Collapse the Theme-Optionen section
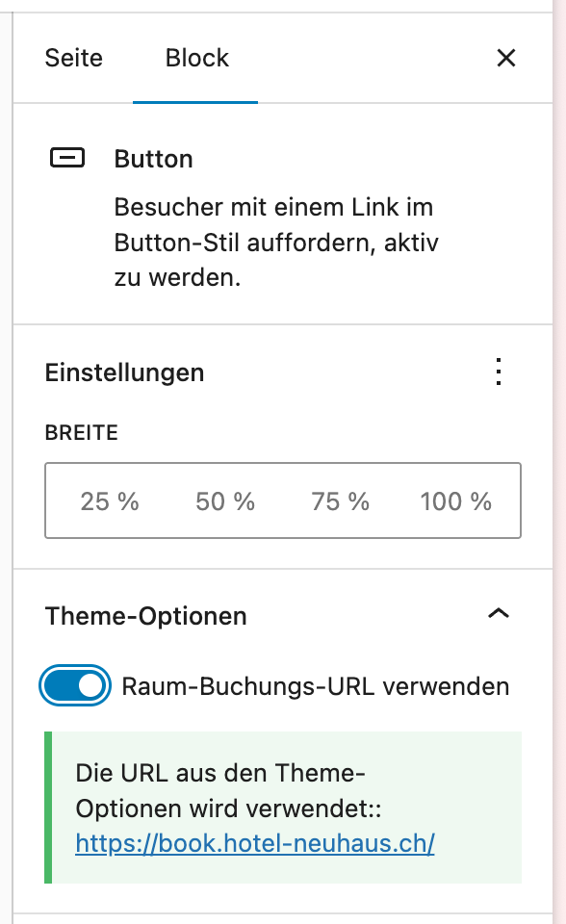This screenshot has width=566, height=924. 499,614
